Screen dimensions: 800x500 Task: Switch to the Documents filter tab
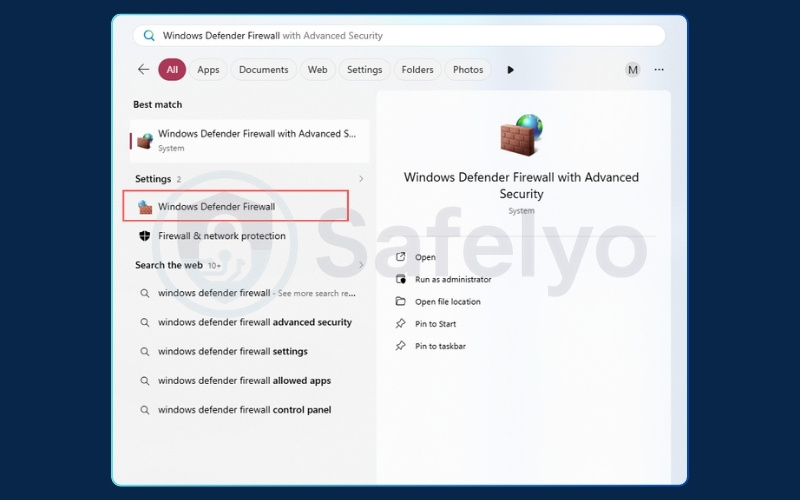point(263,69)
